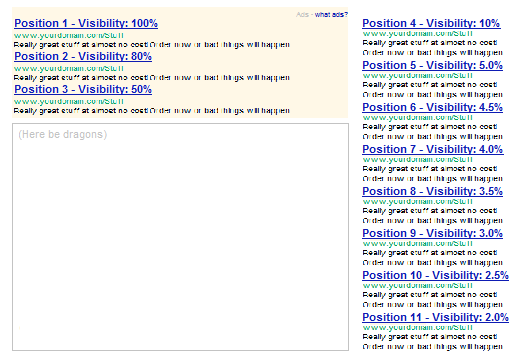Click the green URL under Position 1
This screenshot has height=360, width=523.
click(69, 35)
